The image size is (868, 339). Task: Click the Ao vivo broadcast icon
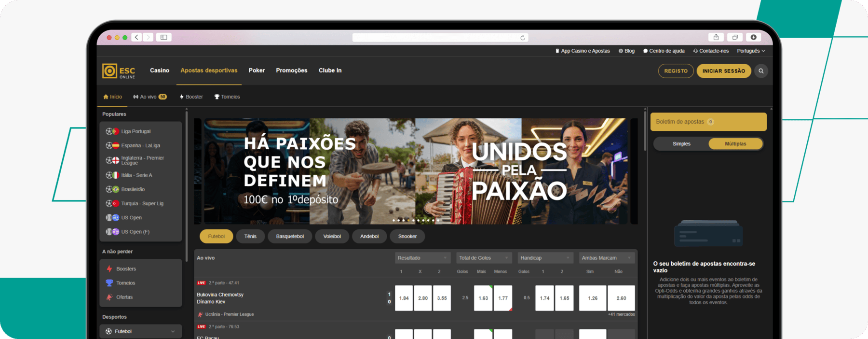click(136, 97)
